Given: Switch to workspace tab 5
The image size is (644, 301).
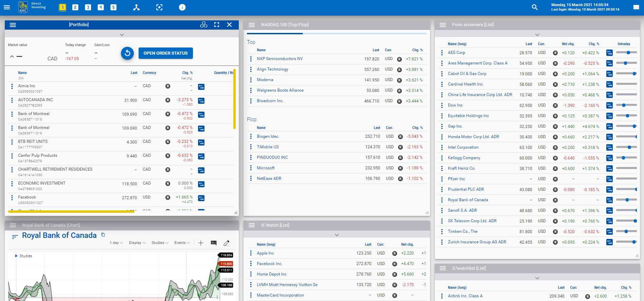Looking at the screenshot, I should pos(113,7).
